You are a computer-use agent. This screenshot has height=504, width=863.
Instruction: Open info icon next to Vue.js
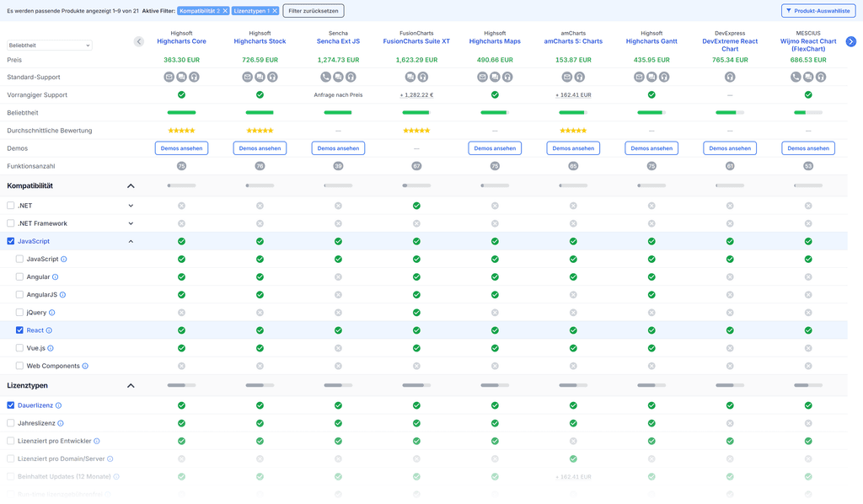point(51,348)
